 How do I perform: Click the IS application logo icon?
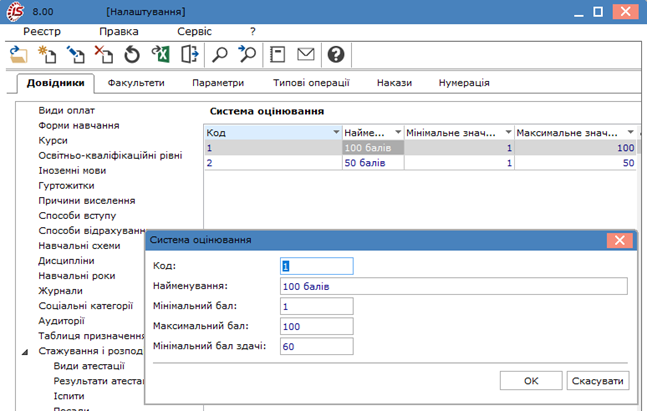[x=15, y=11]
